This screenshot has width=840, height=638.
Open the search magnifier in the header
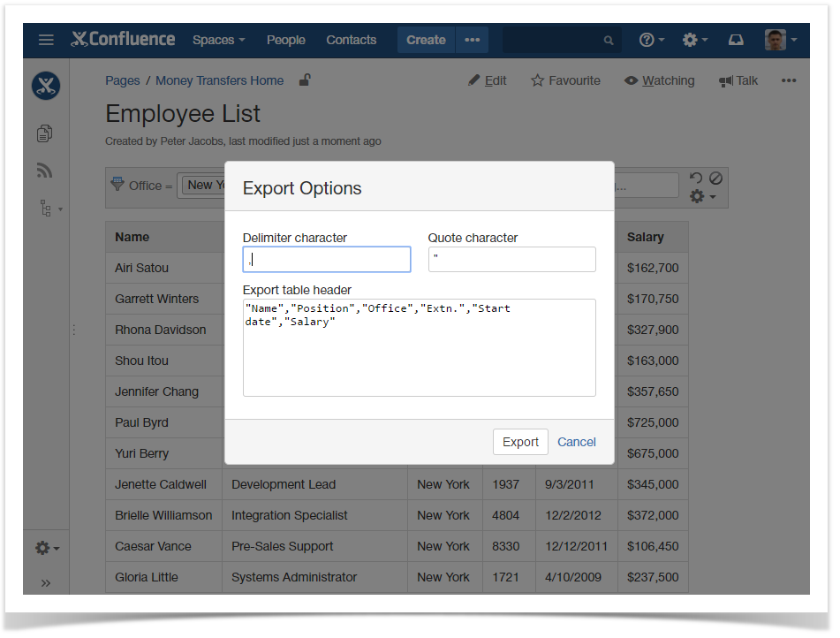(608, 40)
